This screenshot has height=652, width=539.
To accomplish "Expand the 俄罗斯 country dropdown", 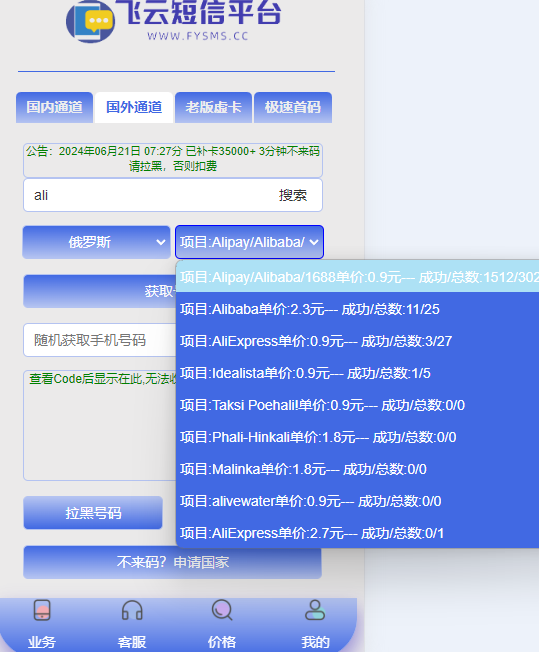I will pyautogui.click(x=96, y=242).
